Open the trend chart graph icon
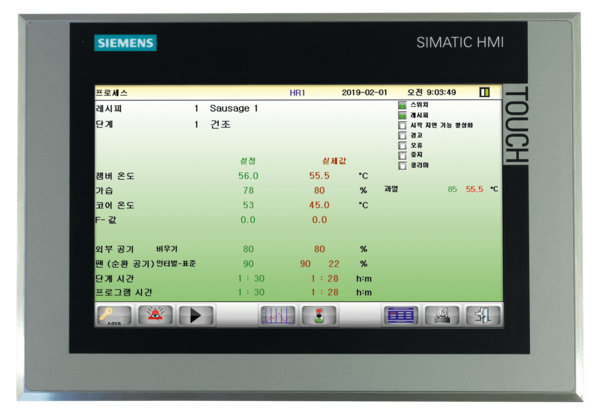 [x=279, y=315]
